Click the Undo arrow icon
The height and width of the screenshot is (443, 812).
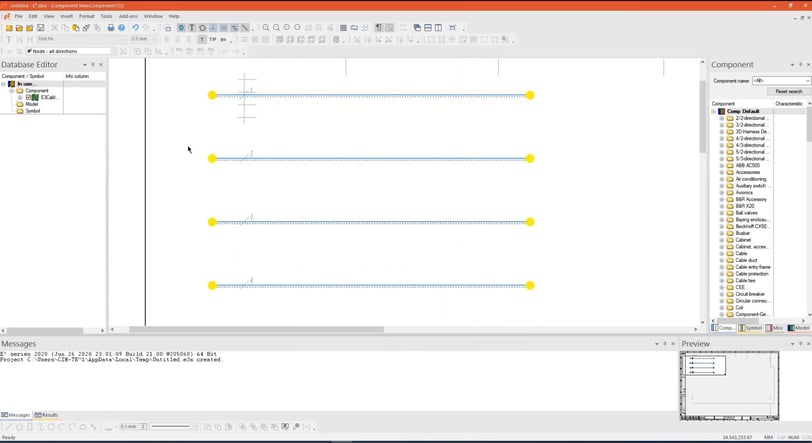(x=135, y=28)
